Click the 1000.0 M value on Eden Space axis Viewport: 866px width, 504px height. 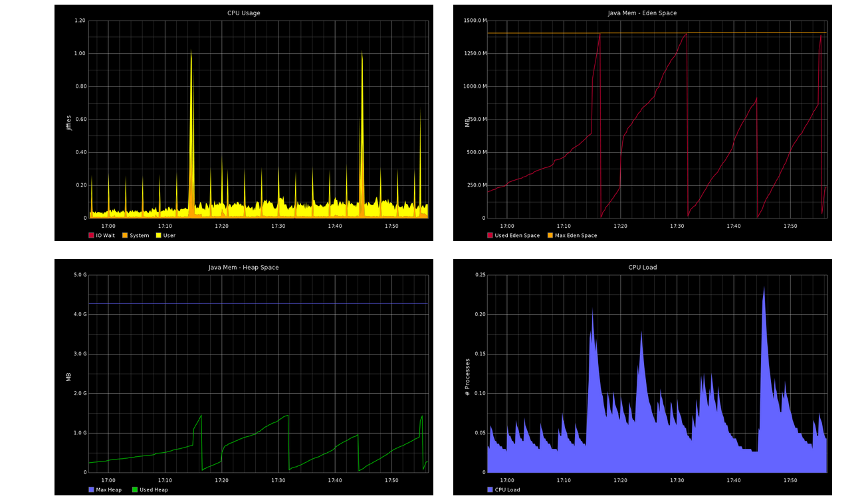coord(475,86)
